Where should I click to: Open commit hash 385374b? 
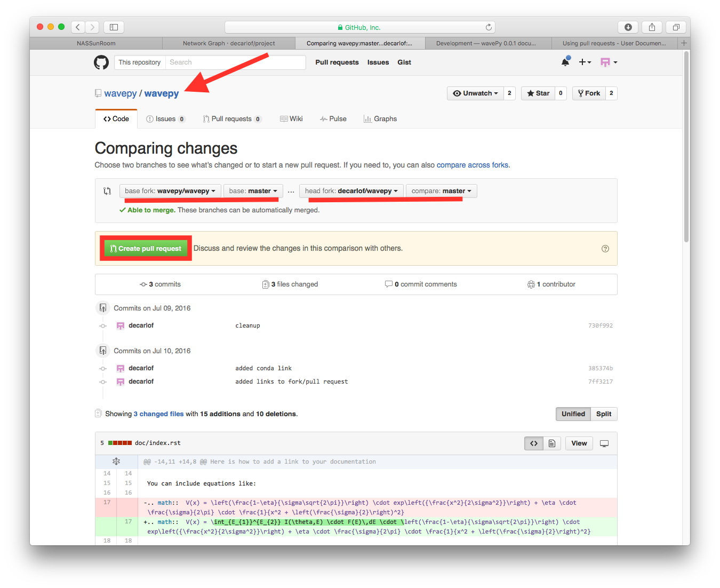pos(601,368)
